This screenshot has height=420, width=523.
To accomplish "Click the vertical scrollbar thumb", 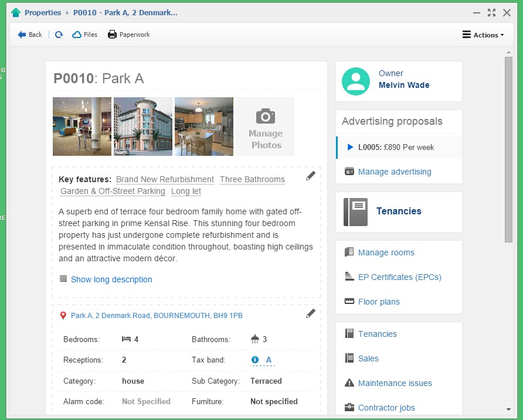I will pos(508,149).
